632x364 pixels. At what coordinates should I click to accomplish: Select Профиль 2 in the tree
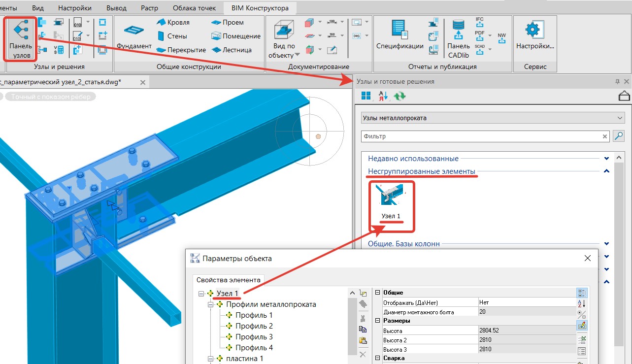click(x=254, y=326)
